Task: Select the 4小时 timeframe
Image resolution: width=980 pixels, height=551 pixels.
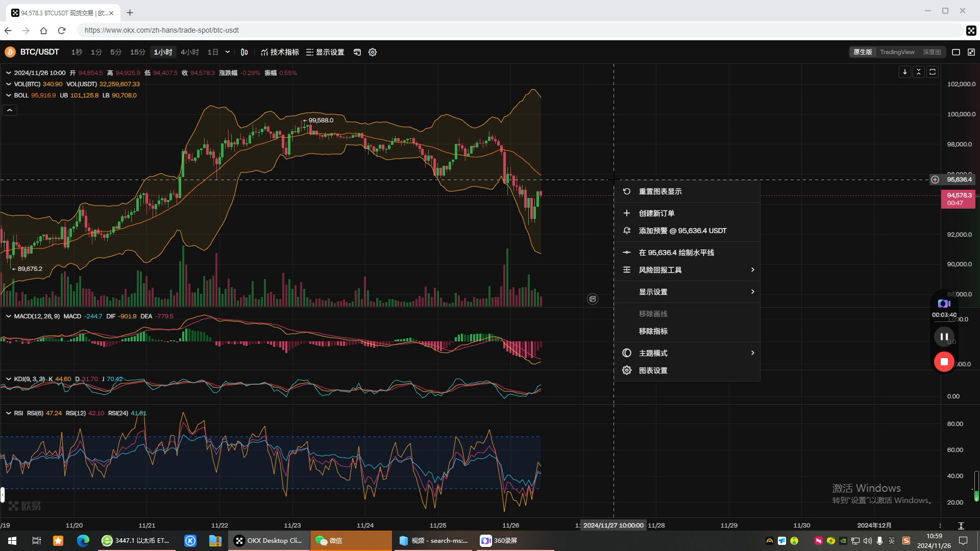Action: (x=189, y=52)
